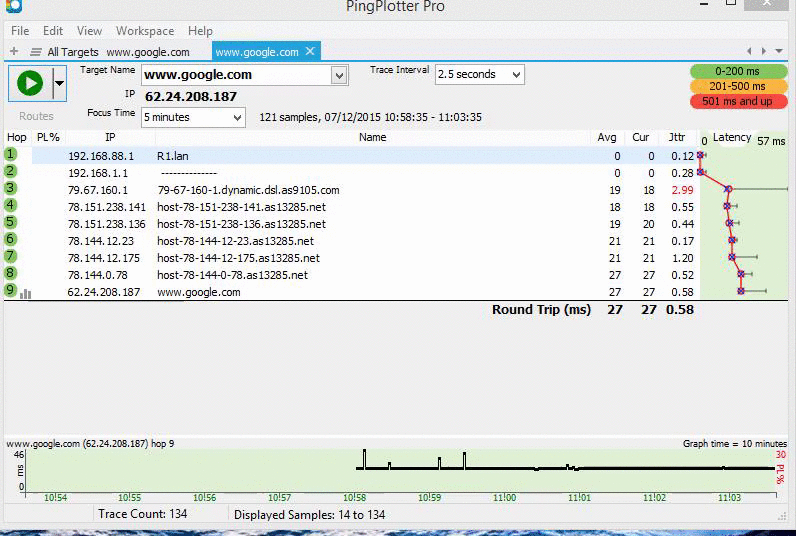
Task: Start tracing with the green play button
Action: [30, 83]
